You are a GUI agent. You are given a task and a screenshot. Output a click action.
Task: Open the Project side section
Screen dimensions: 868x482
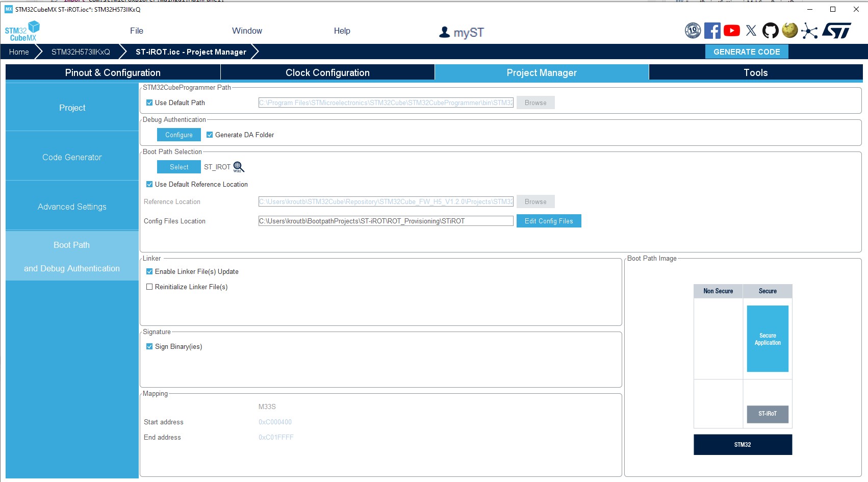pos(72,108)
